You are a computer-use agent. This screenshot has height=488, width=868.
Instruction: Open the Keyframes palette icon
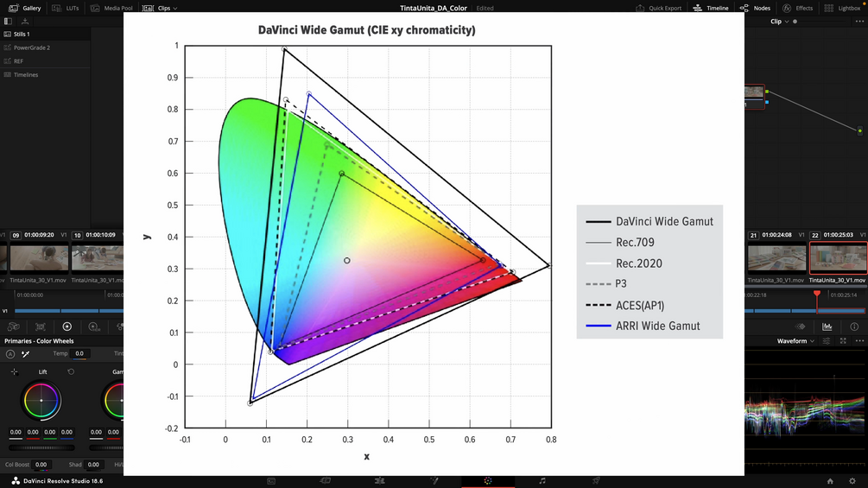click(801, 326)
